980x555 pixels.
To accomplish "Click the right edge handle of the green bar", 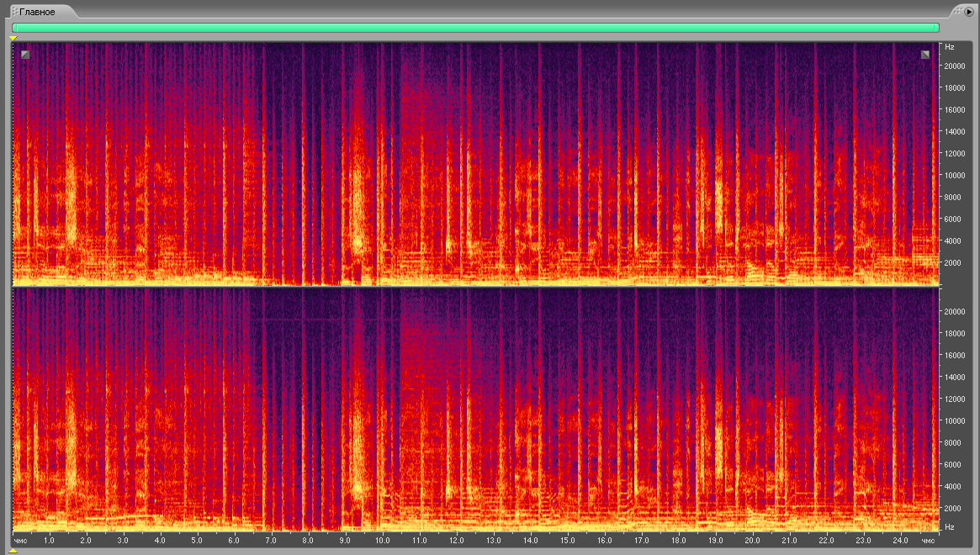I will tap(937, 28).
